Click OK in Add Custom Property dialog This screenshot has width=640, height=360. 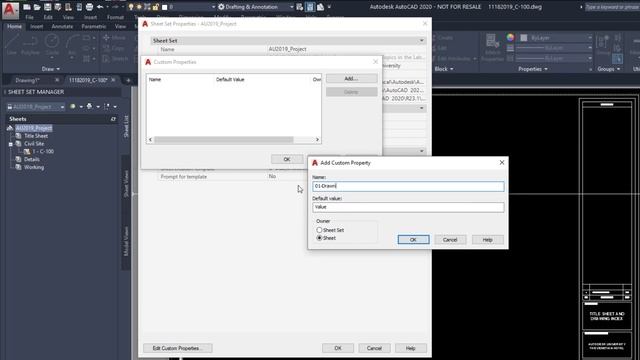click(413, 240)
